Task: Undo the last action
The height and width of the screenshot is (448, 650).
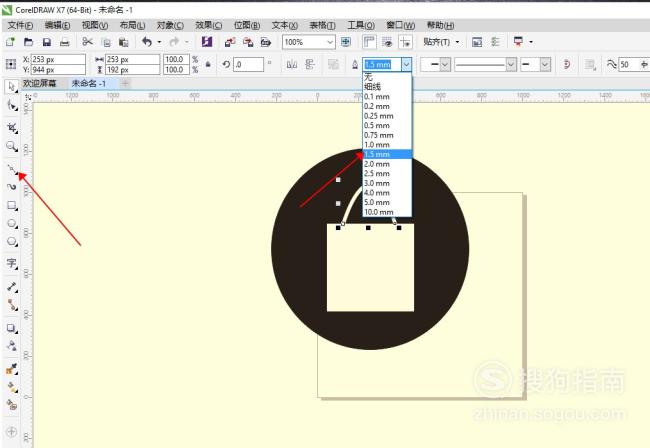Action: click(x=147, y=42)
